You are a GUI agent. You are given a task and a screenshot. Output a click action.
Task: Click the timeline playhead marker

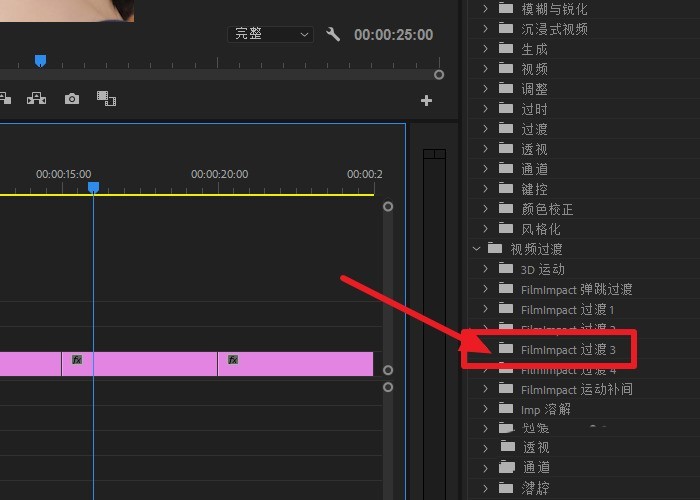tap(93, 188)
